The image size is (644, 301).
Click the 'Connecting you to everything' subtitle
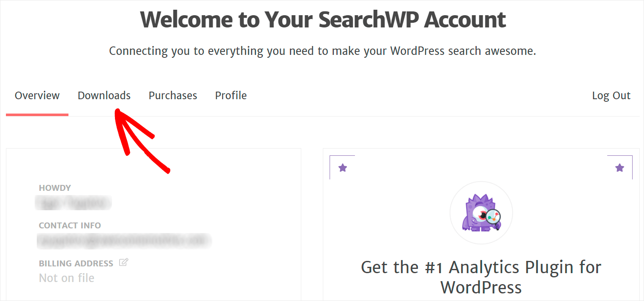coord(322,51)
